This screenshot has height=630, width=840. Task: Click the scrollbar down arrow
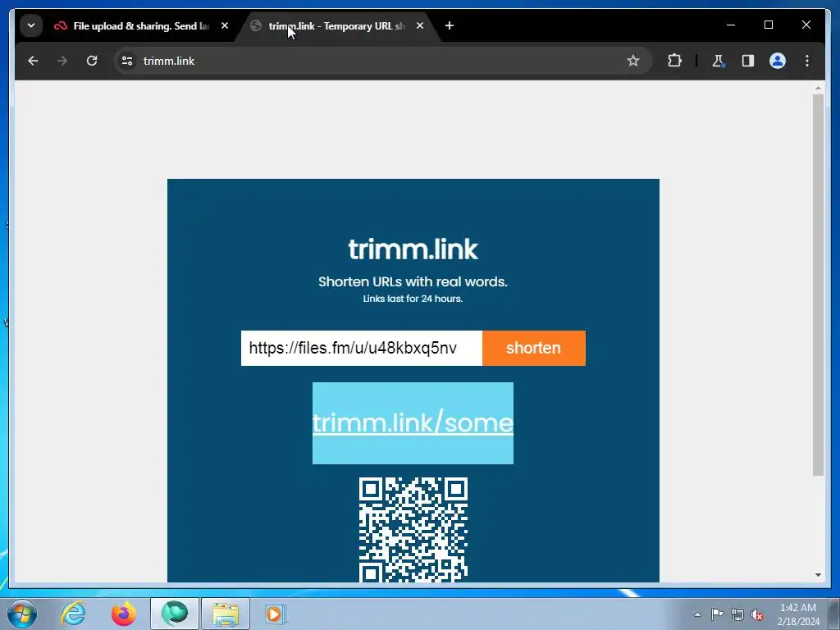818,575
